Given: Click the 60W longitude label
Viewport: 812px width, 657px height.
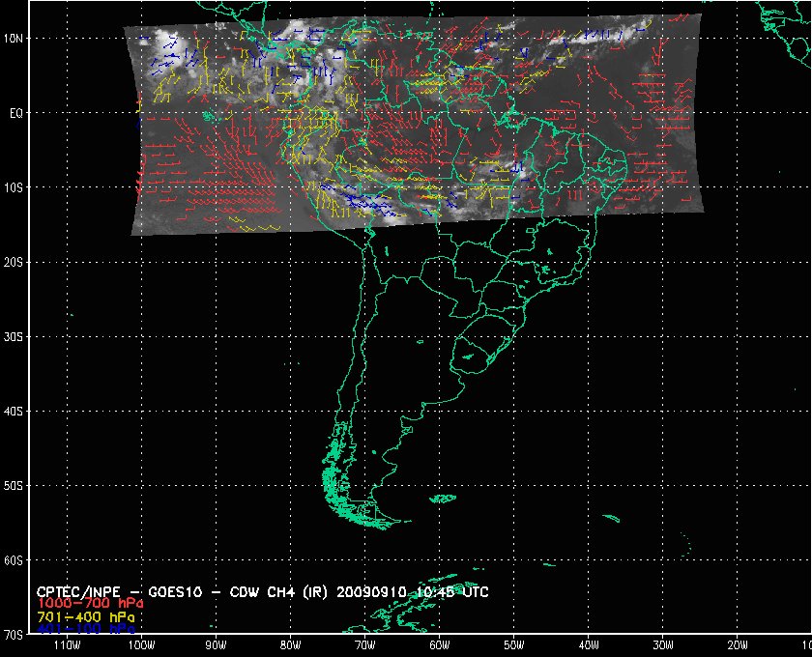Looking at the screenshot, I should point(440,645).
